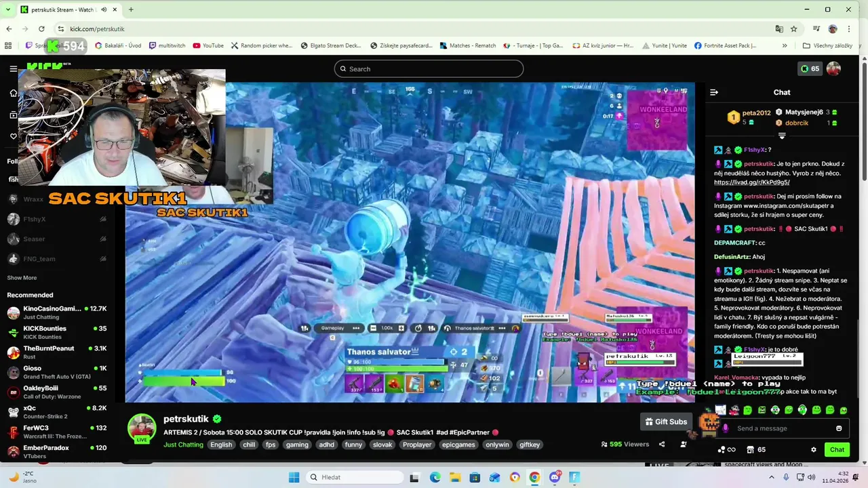Click the Gift Subs button
Screen dimensions: 868x488
666,422
